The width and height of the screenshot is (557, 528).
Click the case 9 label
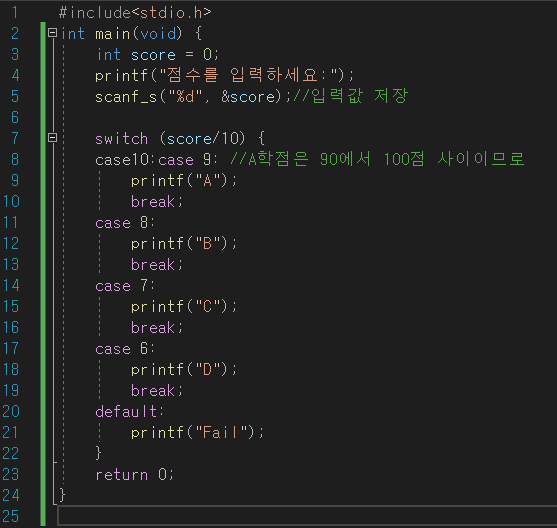[x=188, y=160]
